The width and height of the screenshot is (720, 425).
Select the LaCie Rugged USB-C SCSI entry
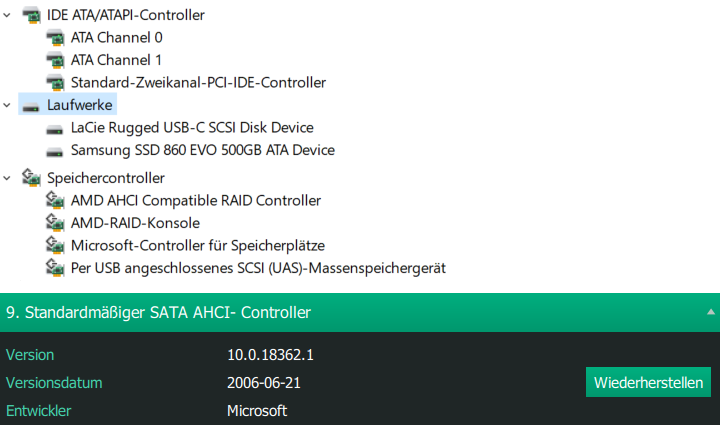click(x=192, y=128)
